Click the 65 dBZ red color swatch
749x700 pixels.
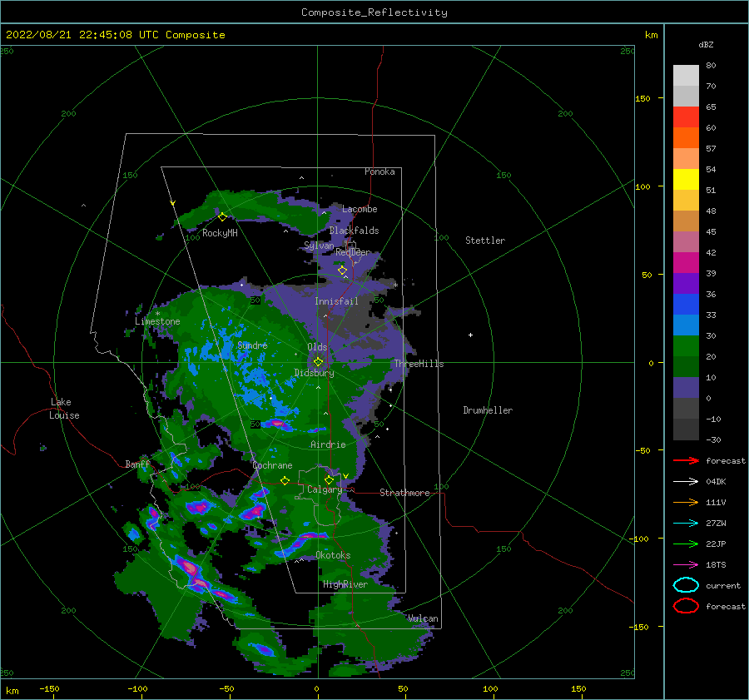coord(686,117)
